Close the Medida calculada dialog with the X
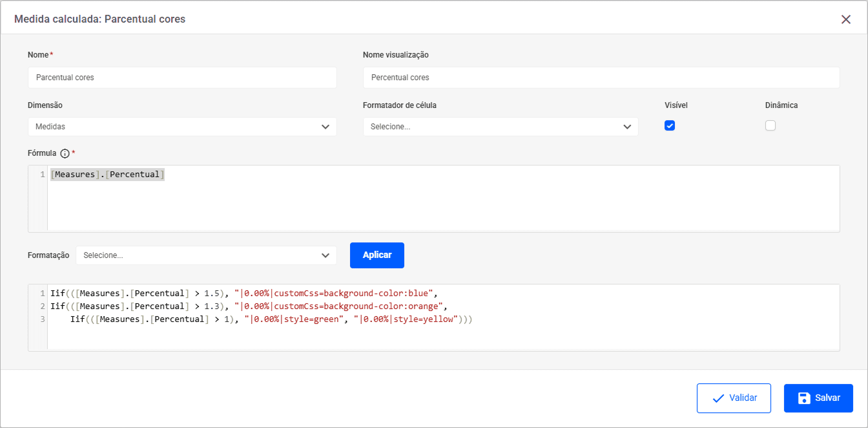The image size is (868, 428). click(846, 19)
